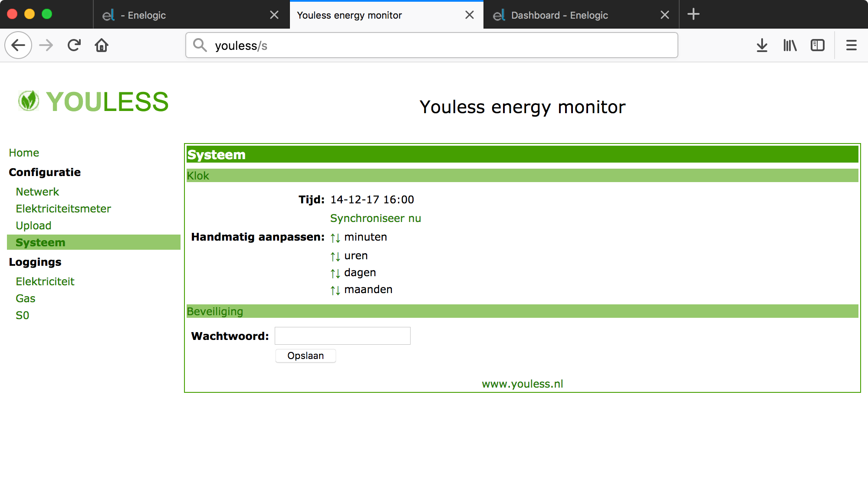Open the Upload configuration page
Viewport: 868px width, 496px height.
(33, 225)
